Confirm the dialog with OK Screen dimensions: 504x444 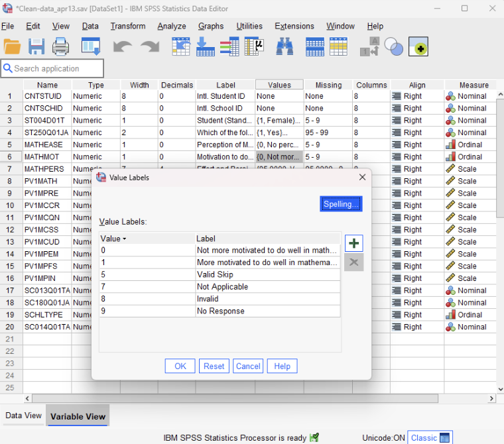coord(180,366)
